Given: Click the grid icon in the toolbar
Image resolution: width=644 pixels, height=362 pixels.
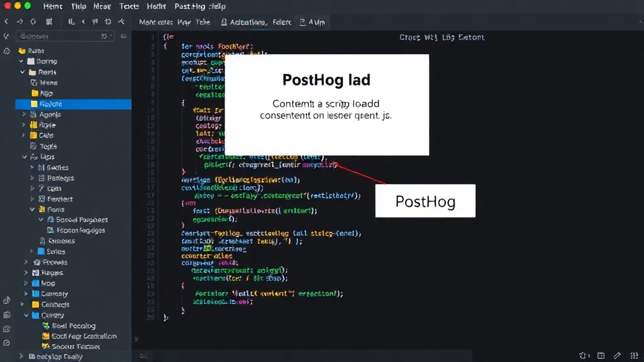Looking at the screenshot, I should pos(49,22).
